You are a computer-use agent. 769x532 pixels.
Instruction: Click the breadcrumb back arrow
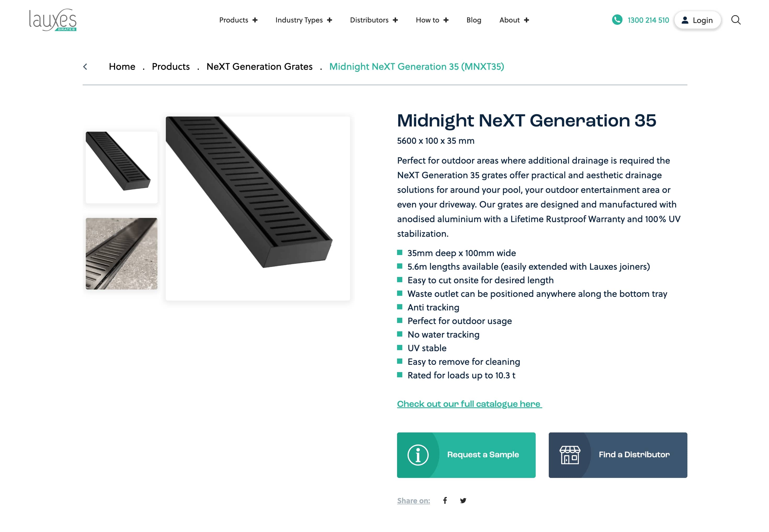click(x=86, y=67)
